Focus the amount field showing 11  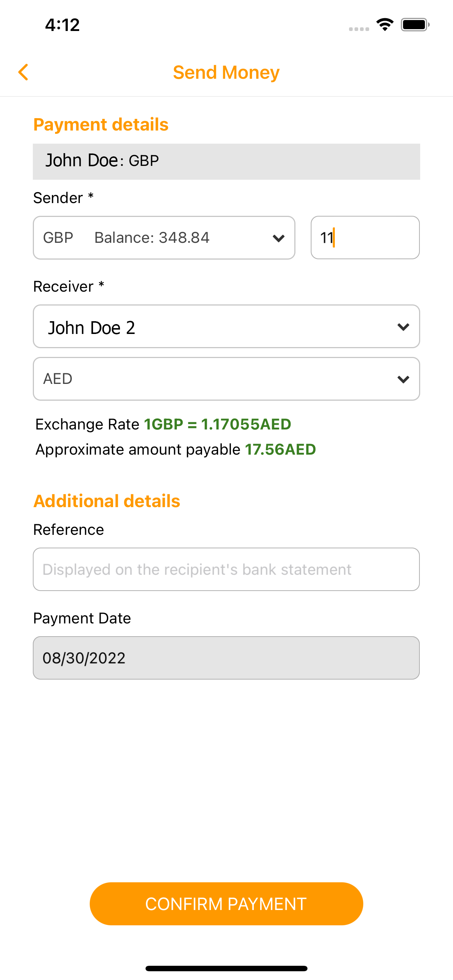(365, 238)
